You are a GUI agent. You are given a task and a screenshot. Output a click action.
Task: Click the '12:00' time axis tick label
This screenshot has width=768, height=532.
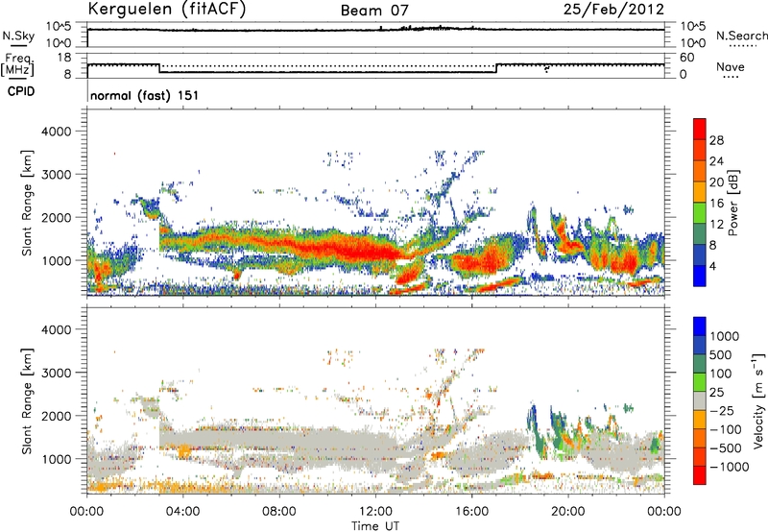tap(375, 512)
